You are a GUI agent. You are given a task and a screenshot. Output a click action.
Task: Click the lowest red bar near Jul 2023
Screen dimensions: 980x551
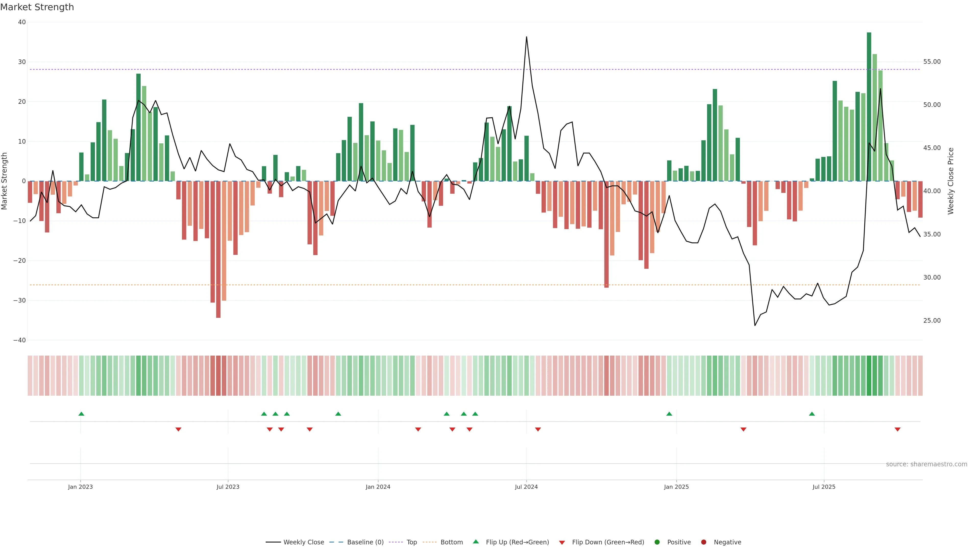coord(218,249)
